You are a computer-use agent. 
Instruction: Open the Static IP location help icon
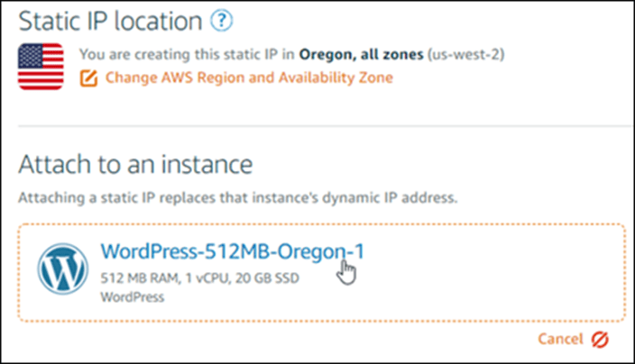click(219, 19)
